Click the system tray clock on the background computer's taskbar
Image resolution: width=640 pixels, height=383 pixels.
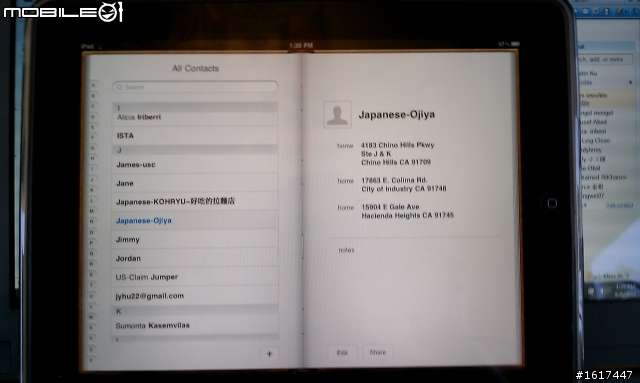pyautogui.click(x=624, y=290)
